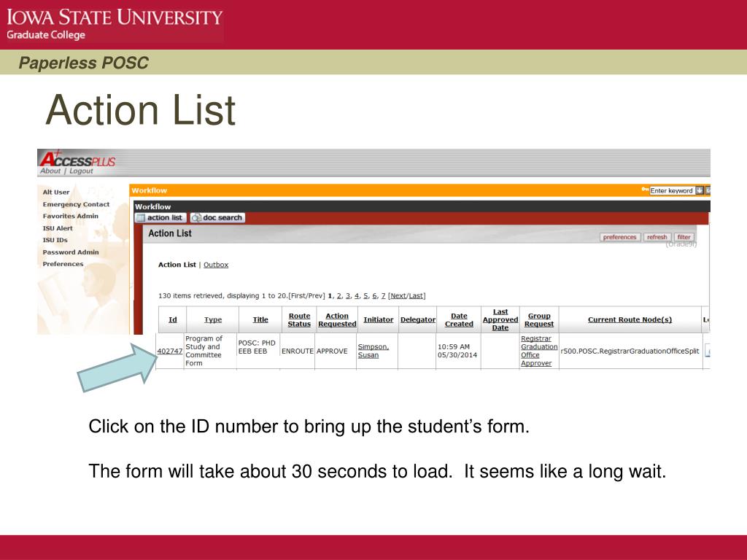747x560 pixels.
Task: Click the preferences button
Action: [619, 237]
